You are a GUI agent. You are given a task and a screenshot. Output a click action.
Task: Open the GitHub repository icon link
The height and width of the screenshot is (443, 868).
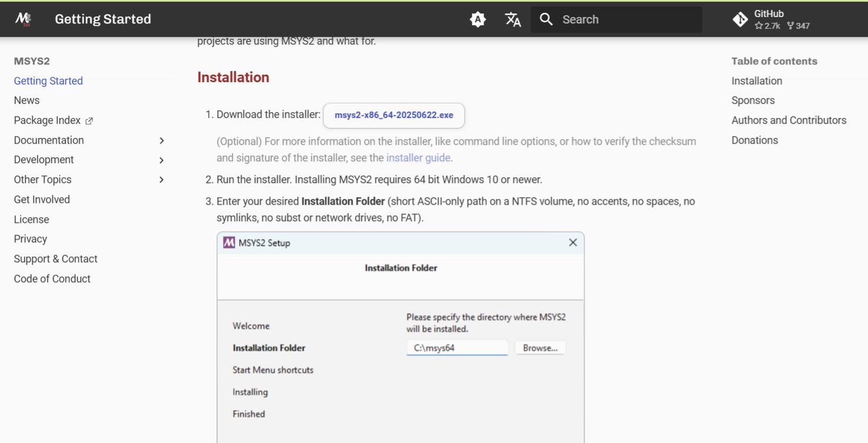pos(740,19)
